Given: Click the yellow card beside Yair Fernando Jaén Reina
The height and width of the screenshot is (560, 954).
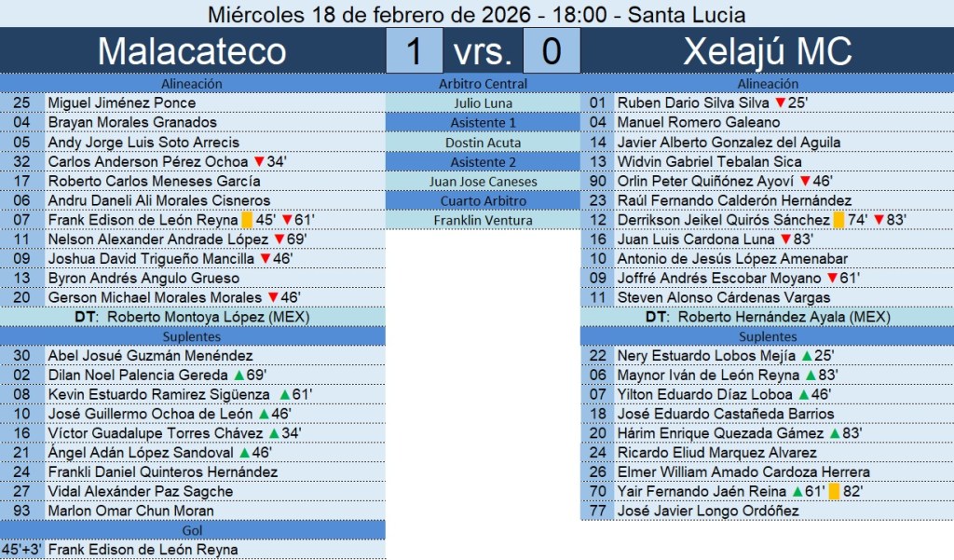Looking at the screenshot, I should [834, 492].
